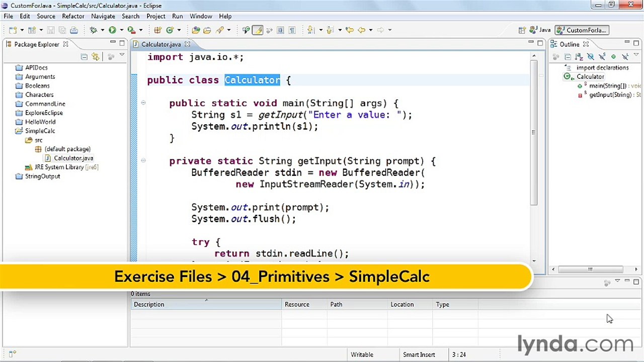Launch Debug with the bug icon
This screenshot has width=644, height=362.
click(x=94, y=30)
